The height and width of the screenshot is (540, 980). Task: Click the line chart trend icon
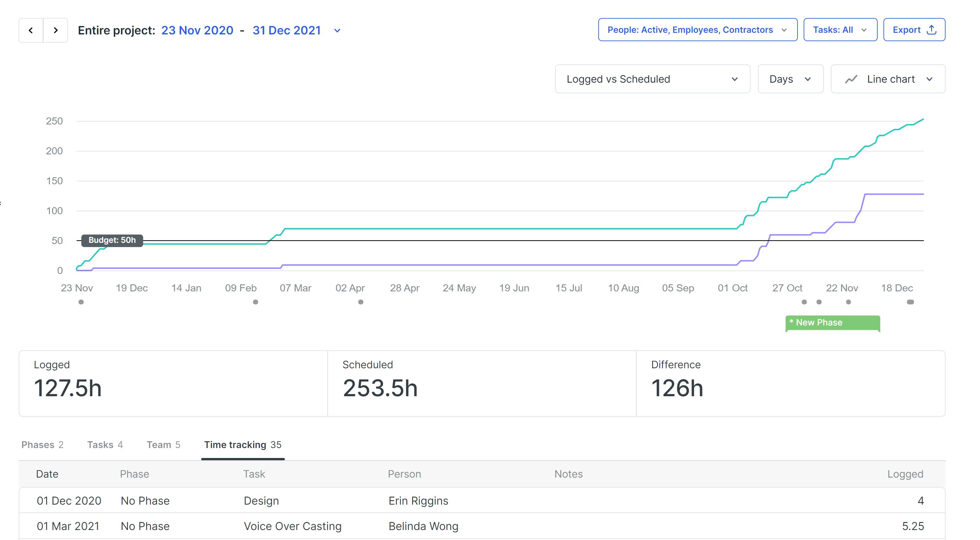pyautogui.click(x=851, y=79)
